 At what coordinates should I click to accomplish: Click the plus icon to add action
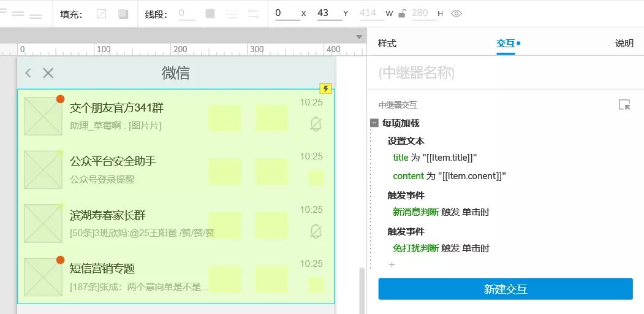coord(392,265)
